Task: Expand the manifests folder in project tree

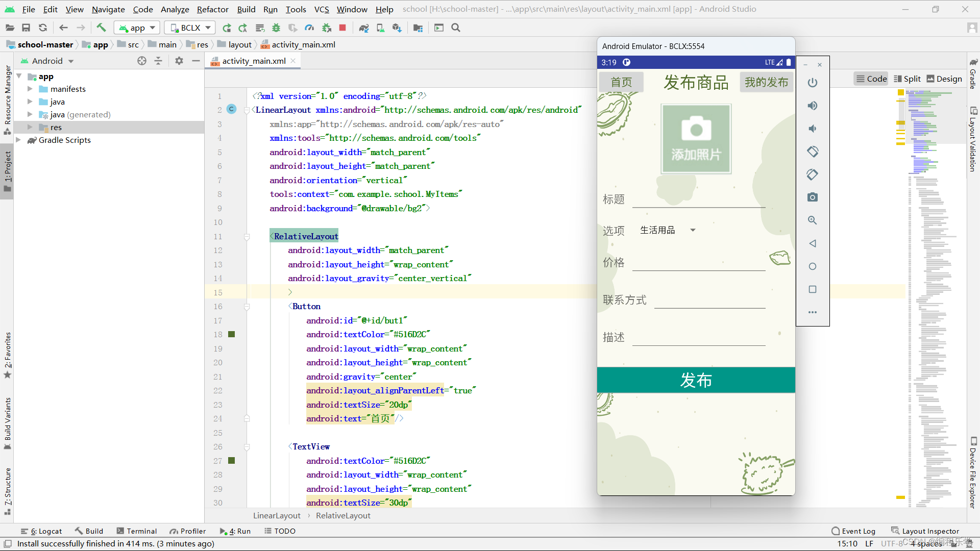Action: pyautogui.click(x=30, y=89)
